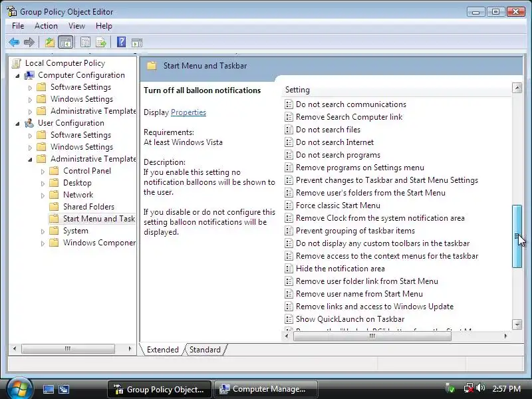Click the Setting column header
The height and width of the screenshot is (399, 532).
click(x=396, y=90)
